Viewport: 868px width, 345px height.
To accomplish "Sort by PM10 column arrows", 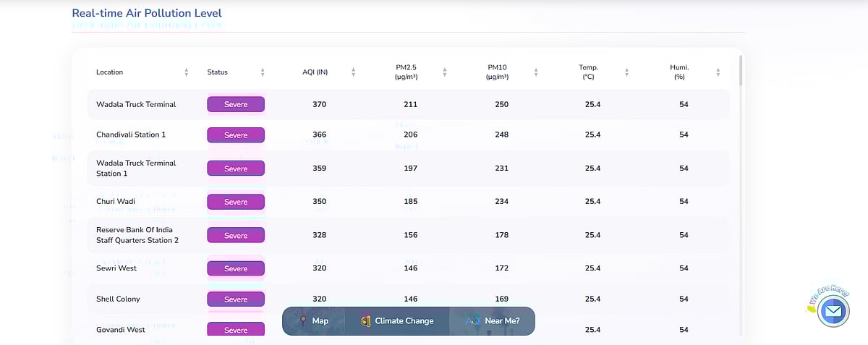I will [536, 72].
